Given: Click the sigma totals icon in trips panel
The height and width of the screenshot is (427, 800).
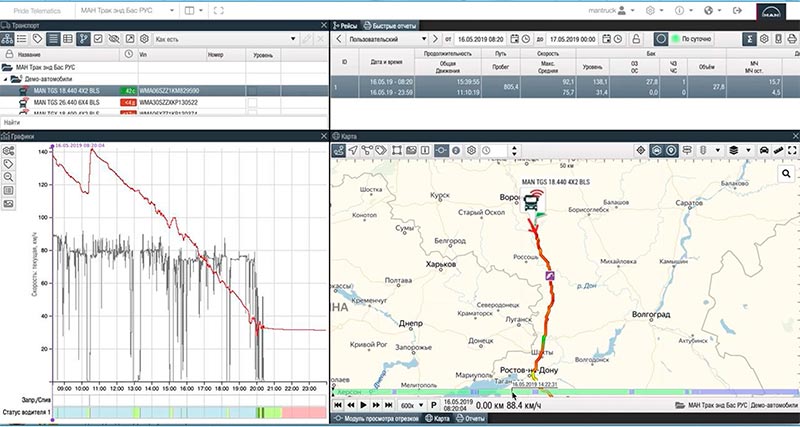Looking at the screenshot, I should pos(749,38).
